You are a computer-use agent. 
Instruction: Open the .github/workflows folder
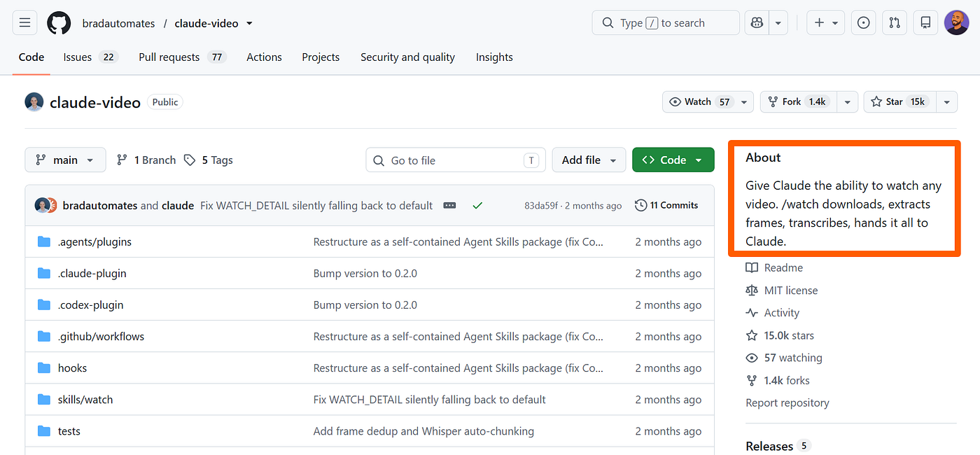point(101,337)
